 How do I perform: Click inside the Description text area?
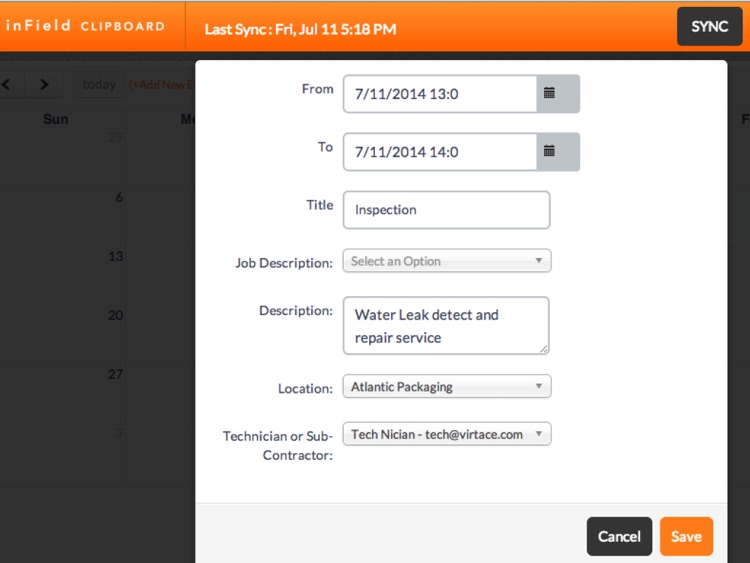tap(446, 326)
